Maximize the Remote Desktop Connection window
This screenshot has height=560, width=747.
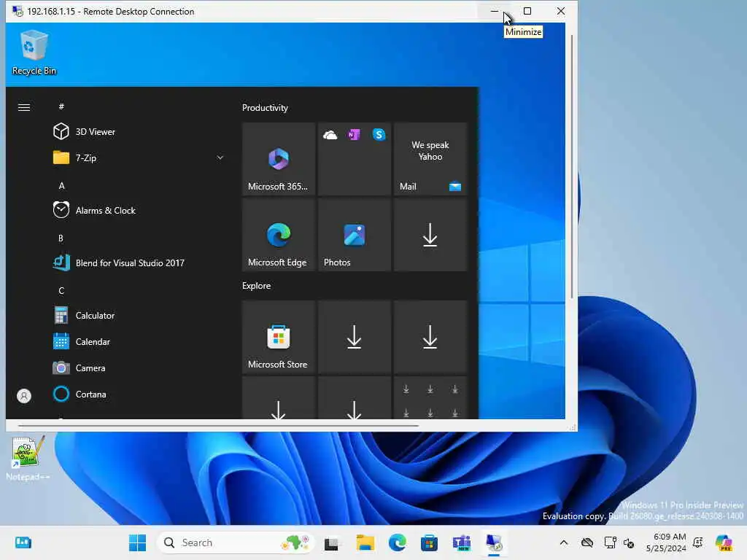[527, 11]
